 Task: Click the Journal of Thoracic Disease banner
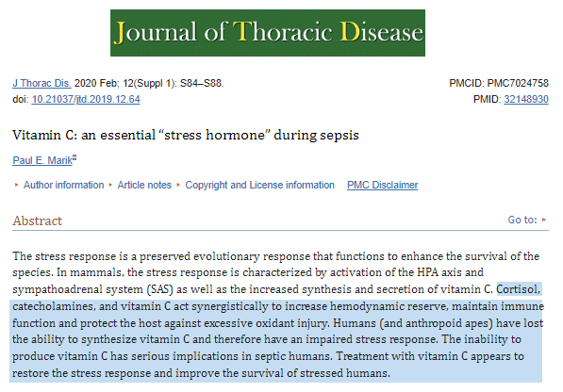click(268, 33)
